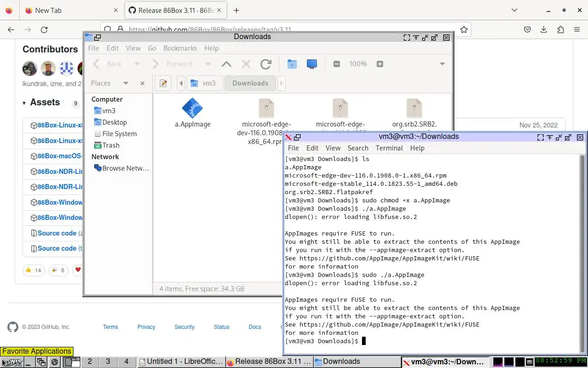The width and height of the screenshot is (588, 368).
Task: Click the 86Box-macOS asset link
Action: (x=60, y=156)
